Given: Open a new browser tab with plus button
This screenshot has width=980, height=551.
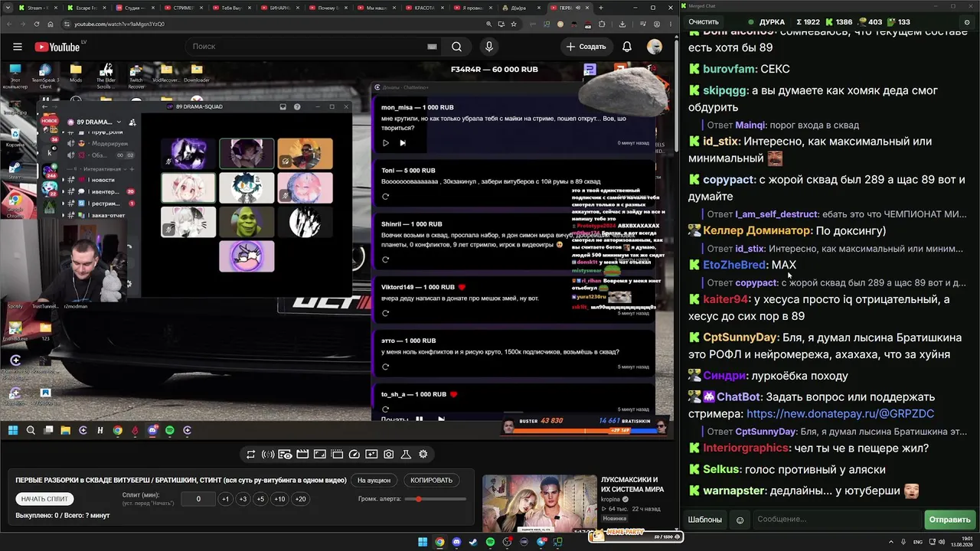Looking at the screenshot, I should click(600, 8).
